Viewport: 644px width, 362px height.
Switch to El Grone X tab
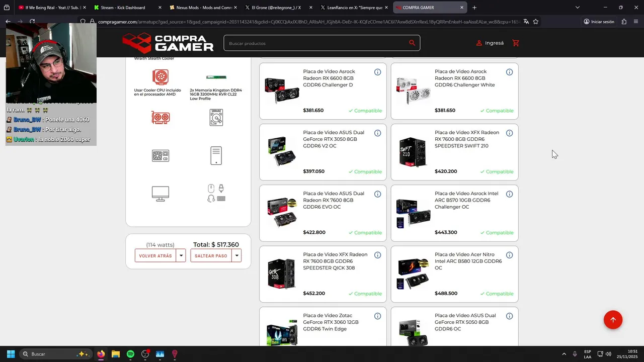coord(278,8)
